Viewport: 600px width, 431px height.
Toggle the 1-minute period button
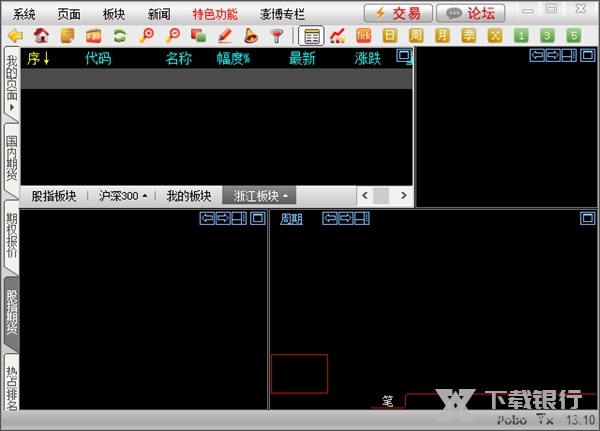[521, 36]
